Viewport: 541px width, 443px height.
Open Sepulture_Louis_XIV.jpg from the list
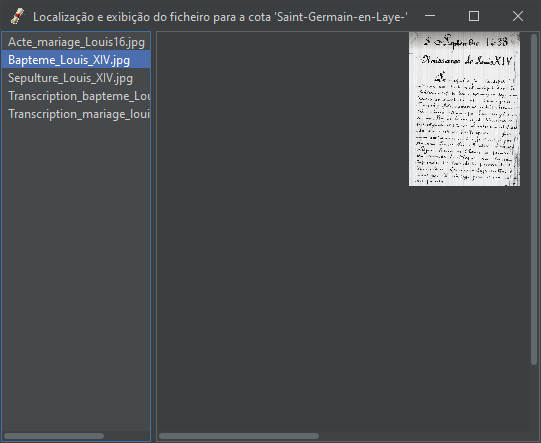pyautogui.click(x=76, y=78)
